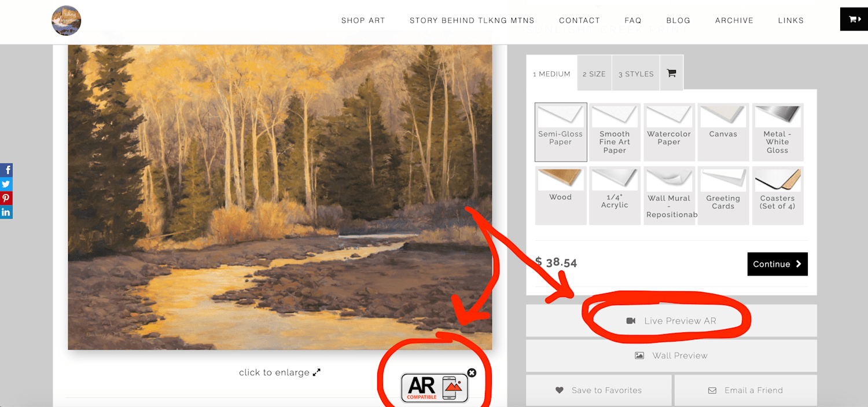Dismiss the AR Compatible badge
868x407 pixels.
coord(472,373)
